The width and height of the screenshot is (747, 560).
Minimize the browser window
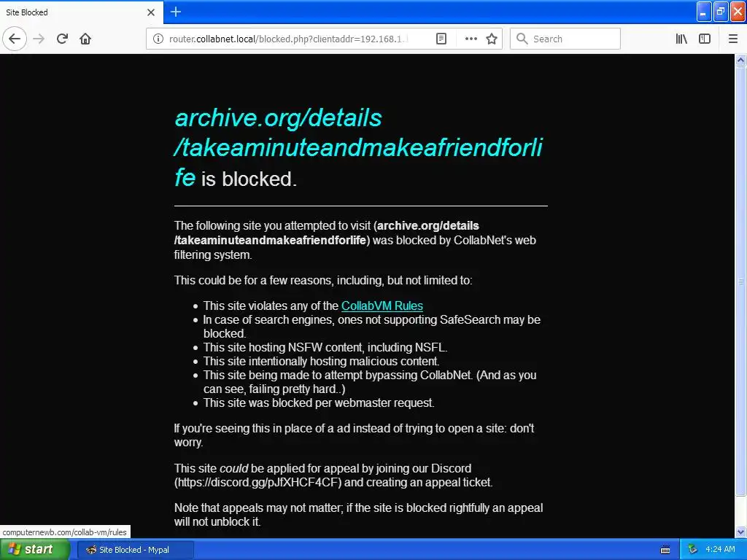coord(704,12)
